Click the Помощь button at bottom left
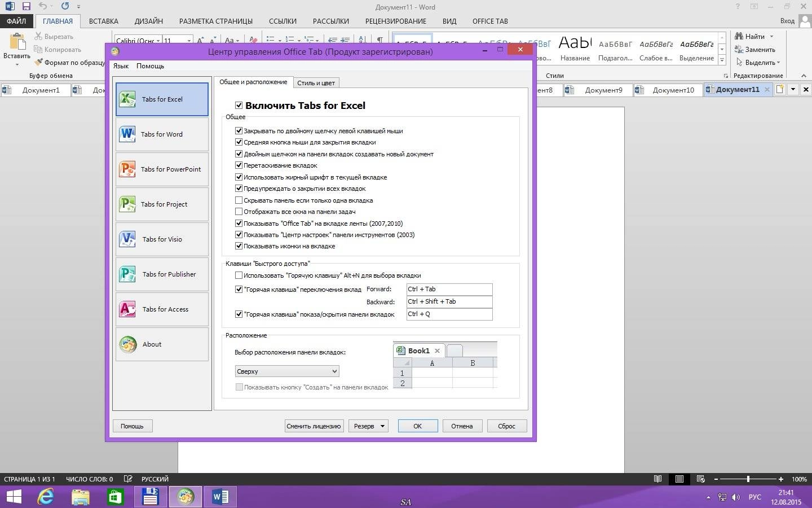Image resolution: width=812 pixels, height=508 pixels. (x=132, y=426)
